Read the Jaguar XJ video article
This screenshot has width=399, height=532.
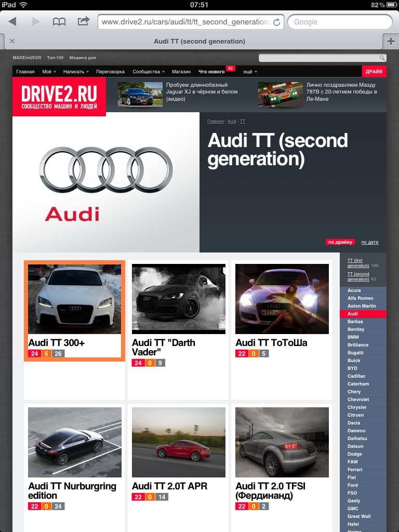202,92
